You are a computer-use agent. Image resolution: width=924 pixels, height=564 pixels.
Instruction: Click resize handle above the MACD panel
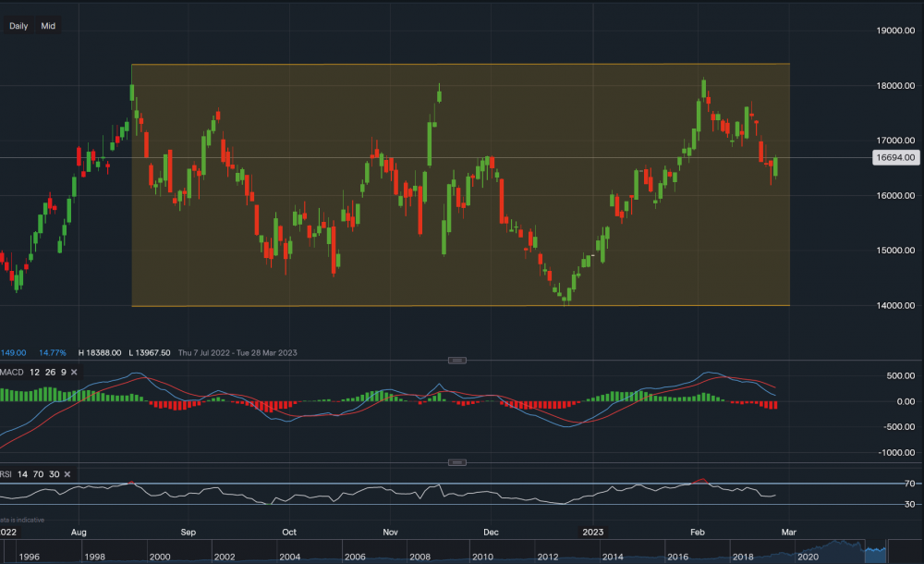click(x=456, y=360)
